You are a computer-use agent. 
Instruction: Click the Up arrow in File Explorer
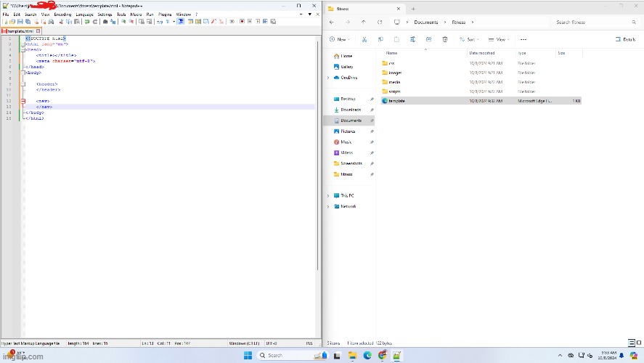click(364, 23)
